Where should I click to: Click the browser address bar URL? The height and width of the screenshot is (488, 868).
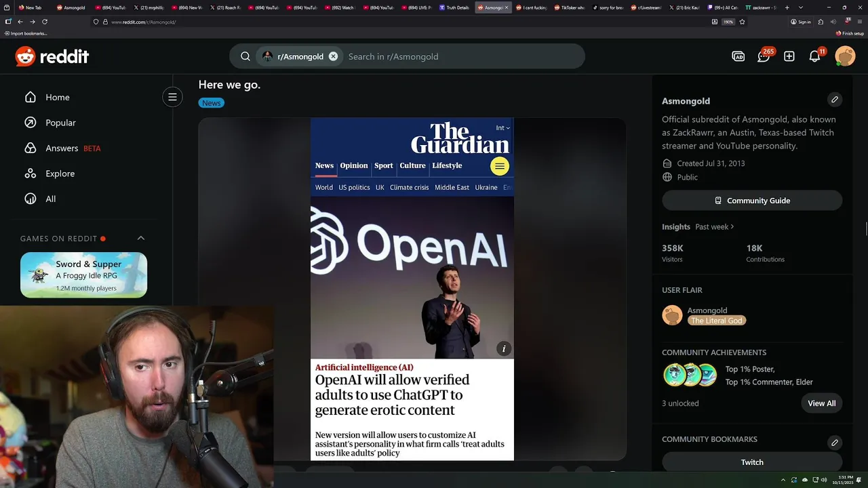[x=143, y=22]
